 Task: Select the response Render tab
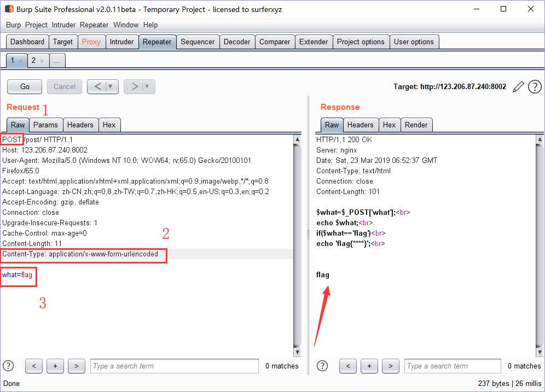coord(416,125)
